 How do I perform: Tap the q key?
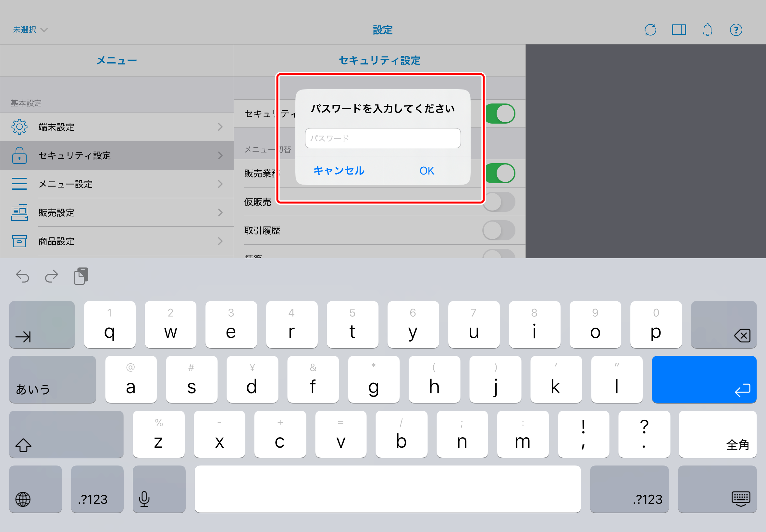click(110, 325)
